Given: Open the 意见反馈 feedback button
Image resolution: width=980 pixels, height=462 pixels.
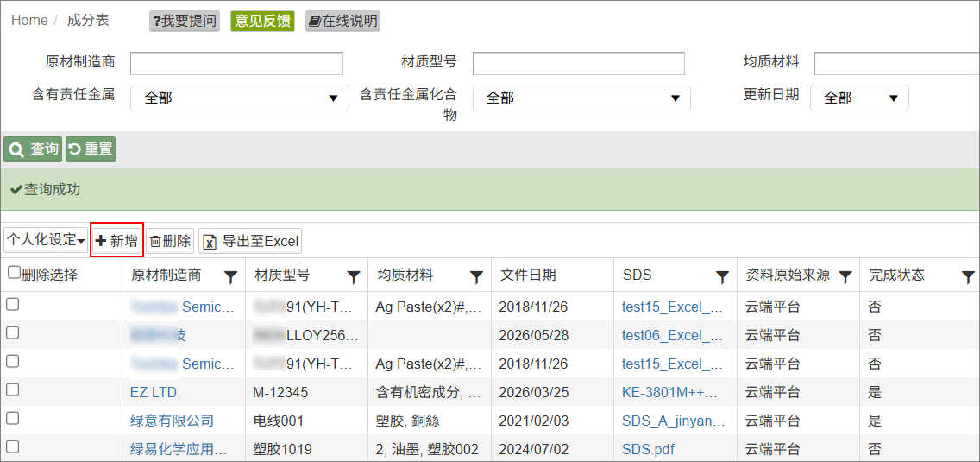Looking at the screenshot, I should [x=262, y=22].
